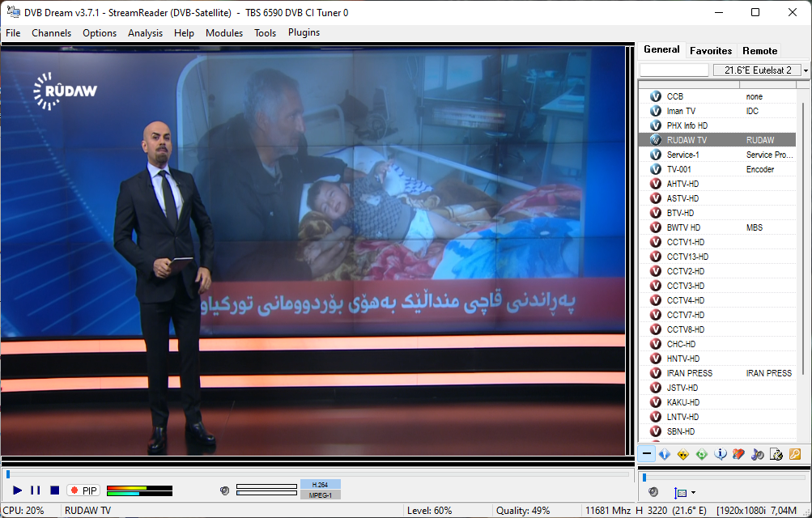Select the CCTV3-HD channel
The width and height of the screenshot is (812, 518).
(717, 286)
